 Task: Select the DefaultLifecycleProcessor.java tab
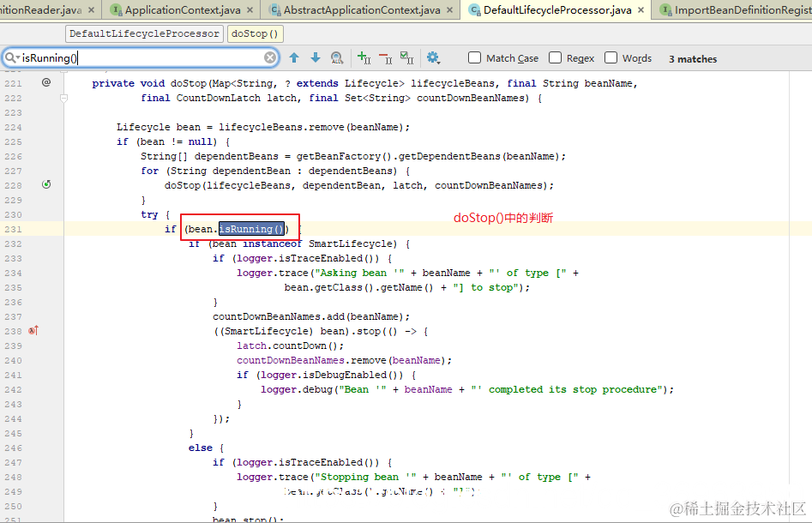(557, 9)
